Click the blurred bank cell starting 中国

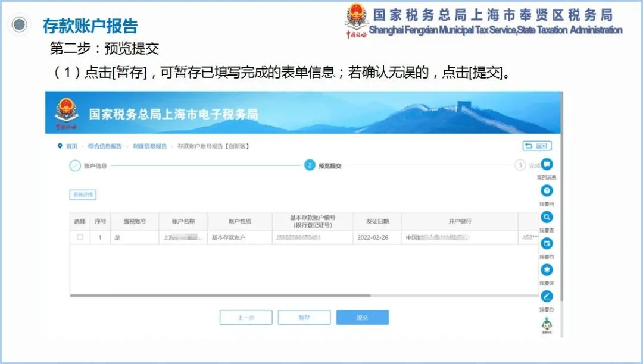point(460,237)
